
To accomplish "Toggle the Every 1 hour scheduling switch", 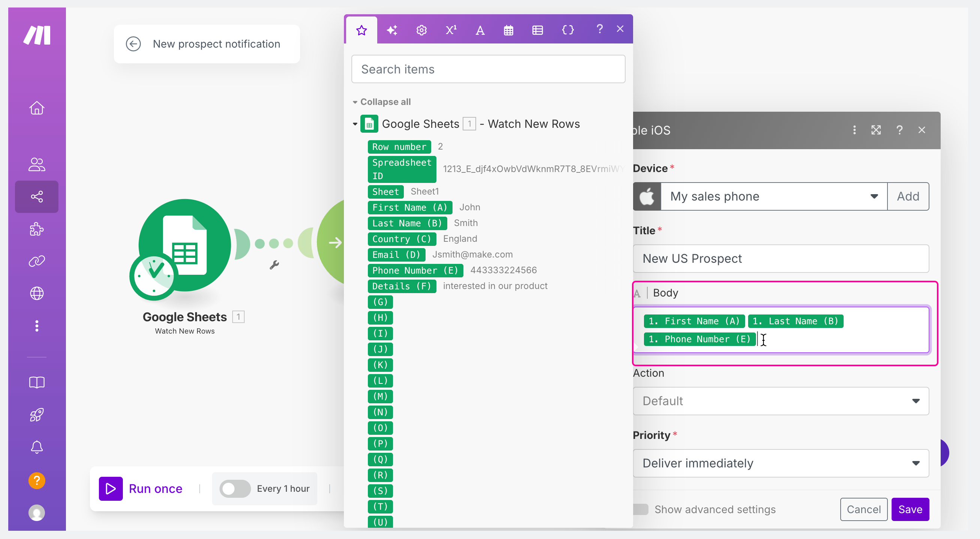I will (235, 489).
